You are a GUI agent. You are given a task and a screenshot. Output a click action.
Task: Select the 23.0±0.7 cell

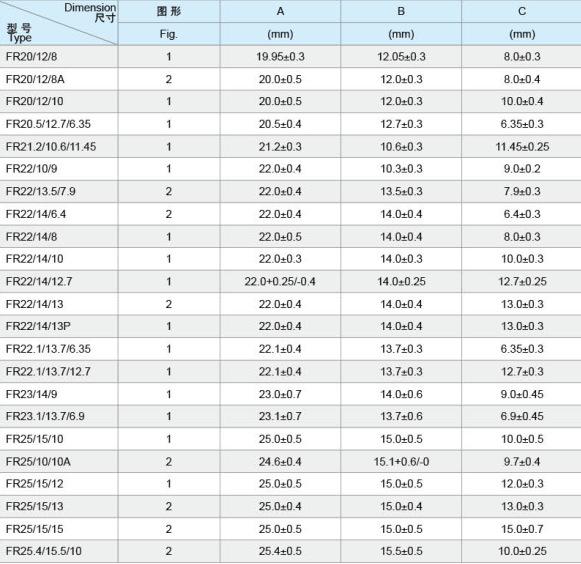(x=280, y=394)
